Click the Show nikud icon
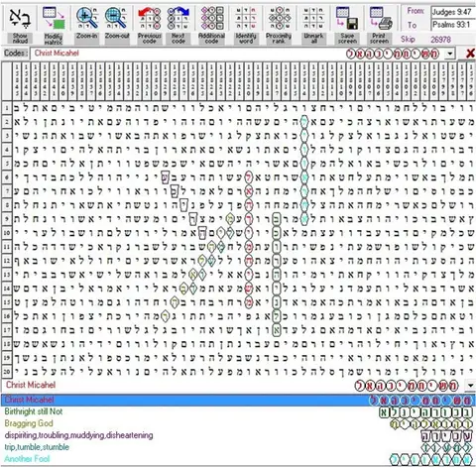The image size is (476, 467). click(20, 18)
